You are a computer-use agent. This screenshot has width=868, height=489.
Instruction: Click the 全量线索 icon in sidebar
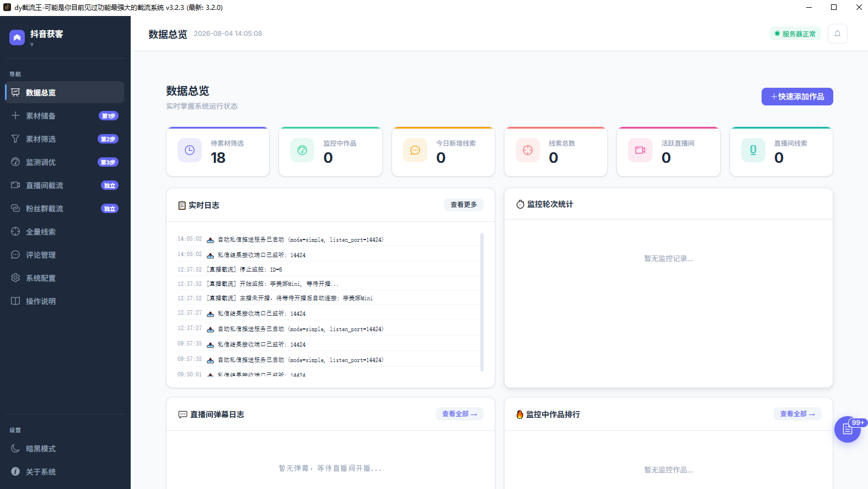(x=15, y=231)
